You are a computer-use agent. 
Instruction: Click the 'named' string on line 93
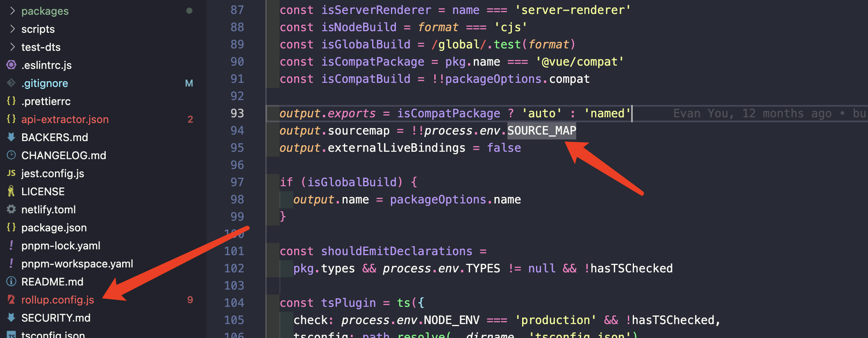(x=607, y=113)
